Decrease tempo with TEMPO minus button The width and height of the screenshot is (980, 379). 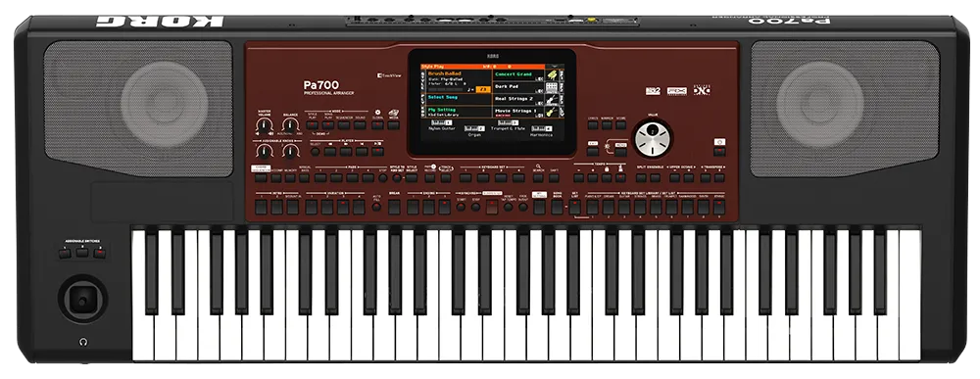point(579,178)
